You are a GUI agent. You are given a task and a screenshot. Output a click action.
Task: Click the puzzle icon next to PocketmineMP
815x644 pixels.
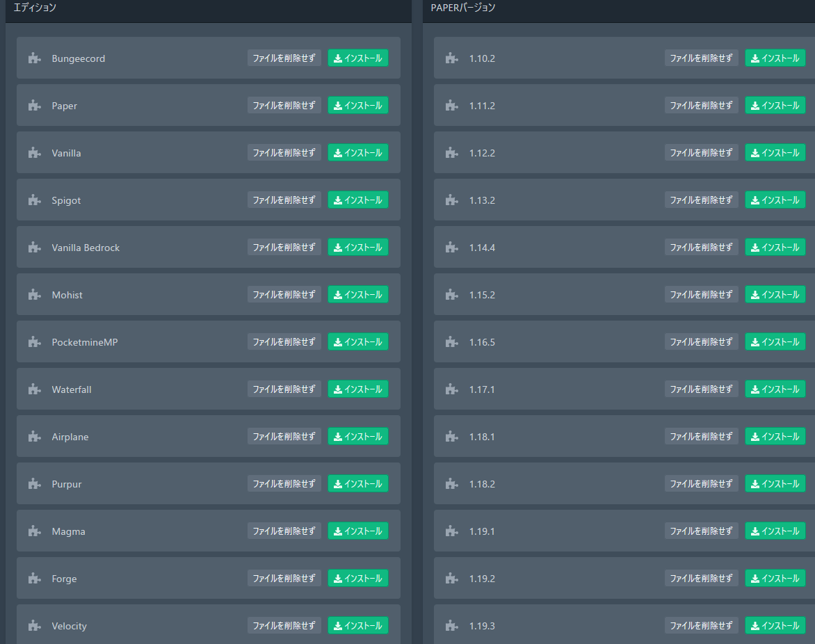[x=34, y=342]
